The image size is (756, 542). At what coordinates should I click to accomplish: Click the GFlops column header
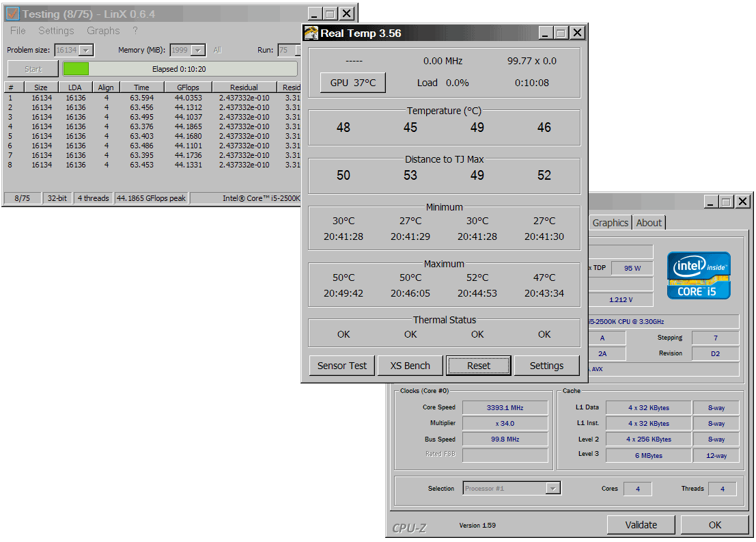[x=188, y=87]
